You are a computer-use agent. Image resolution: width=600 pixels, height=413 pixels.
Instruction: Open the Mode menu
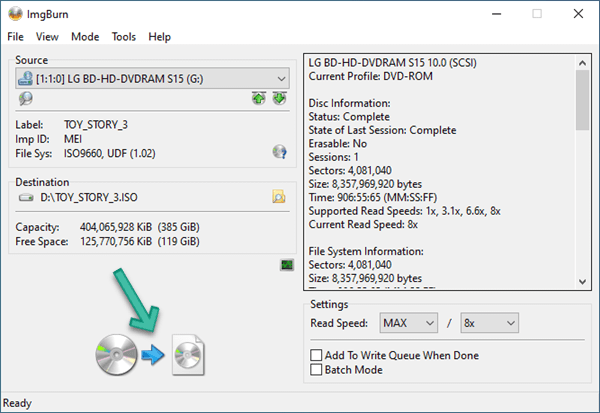click(85, 37)
